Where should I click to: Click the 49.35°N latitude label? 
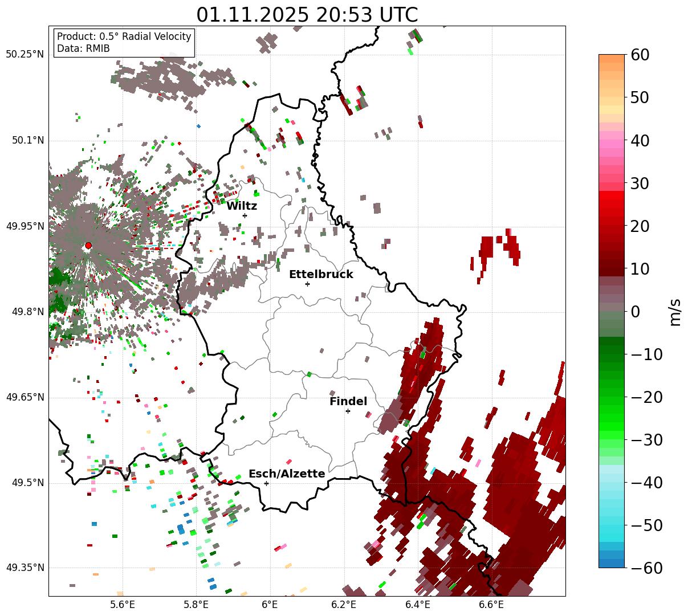pyautogui.click(x=25, y=568)
